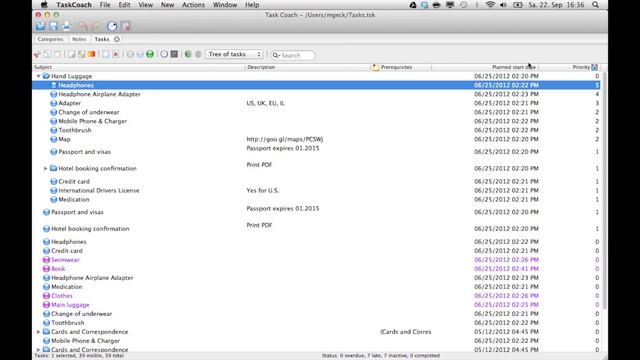Close the Tasks tab with its X
Screen dimensions: 640x360
117,39
